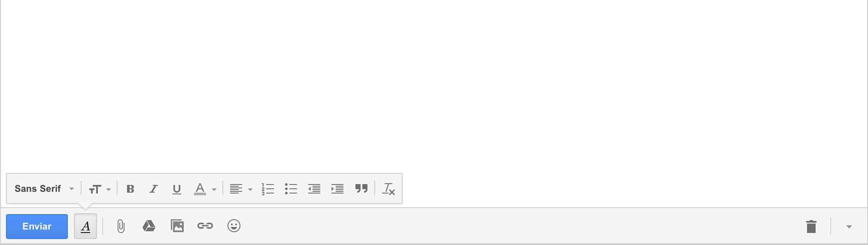Screen dimensions: 868x245
Task: Insert a link with the chain icon
Action: (x=205, y=226)
